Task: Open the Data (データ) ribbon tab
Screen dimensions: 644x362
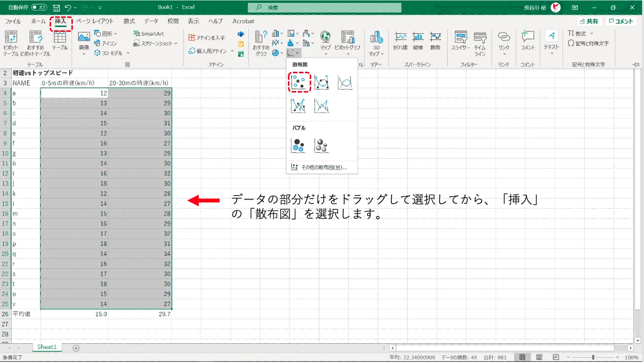Action: pyautogui.click(x=151, y=21)
